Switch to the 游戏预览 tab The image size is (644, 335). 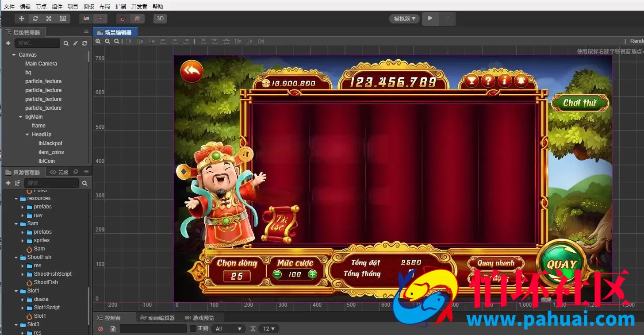point(199,318)
